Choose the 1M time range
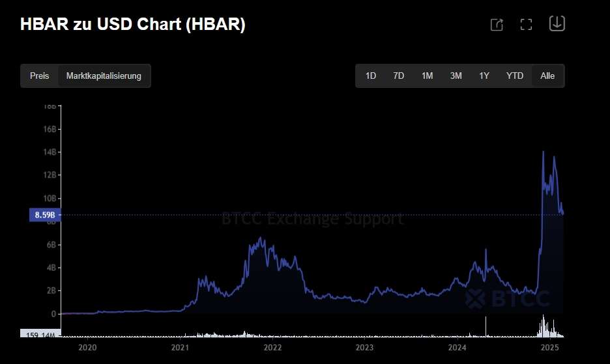Screen dimensions: 610x364 coord(427,76)
